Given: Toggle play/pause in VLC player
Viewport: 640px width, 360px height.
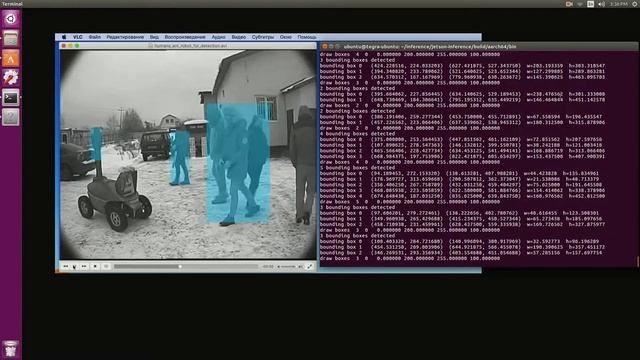Looking at the screenshot, I should pos(74,267).
